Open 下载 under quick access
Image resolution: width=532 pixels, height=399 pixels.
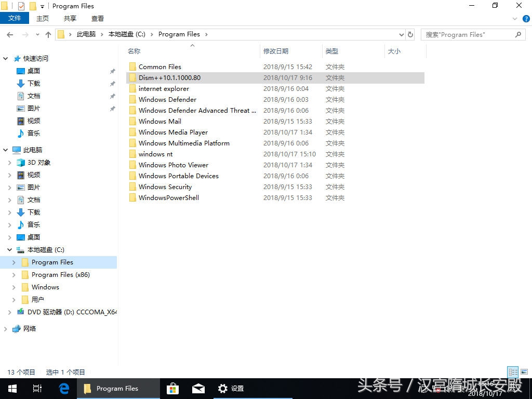click(x=34, y=84)
